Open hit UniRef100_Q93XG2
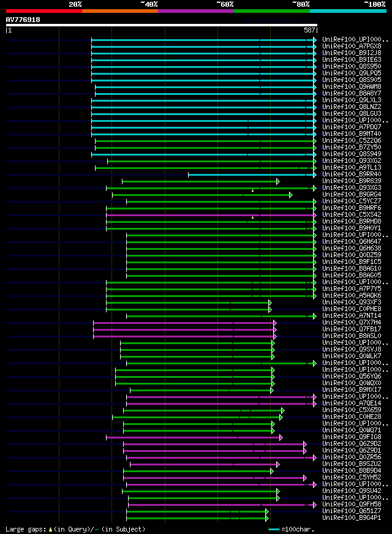 coord(352,160)
